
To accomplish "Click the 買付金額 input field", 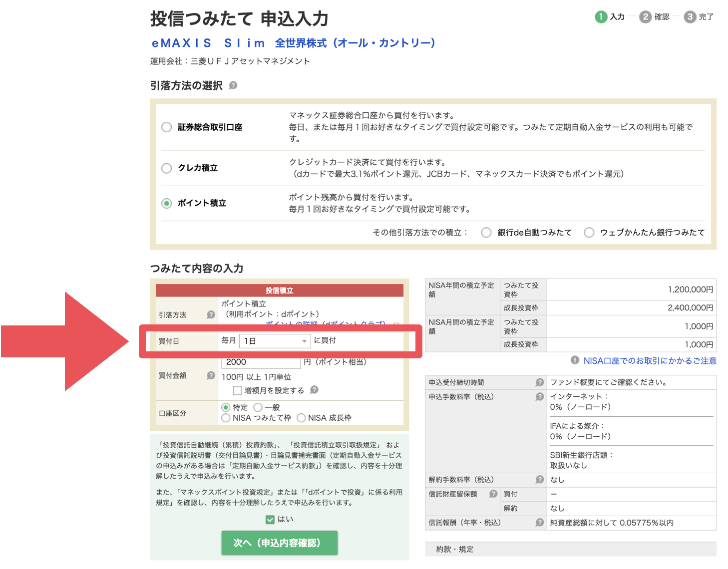I will [x=261, y=362].
